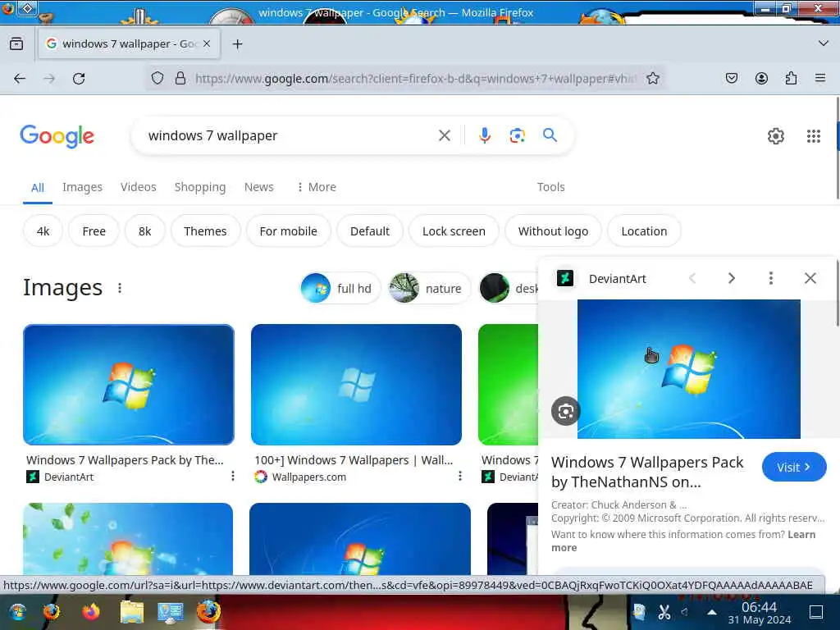Click the DeviantArt icon in preview header

tap(565, 278)
